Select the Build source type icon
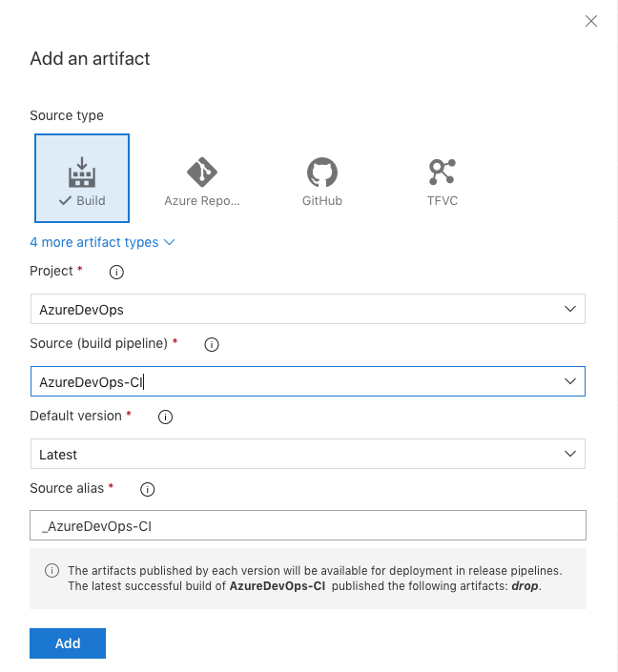This screenshot has width=618, height=672. tap(82, 173)
